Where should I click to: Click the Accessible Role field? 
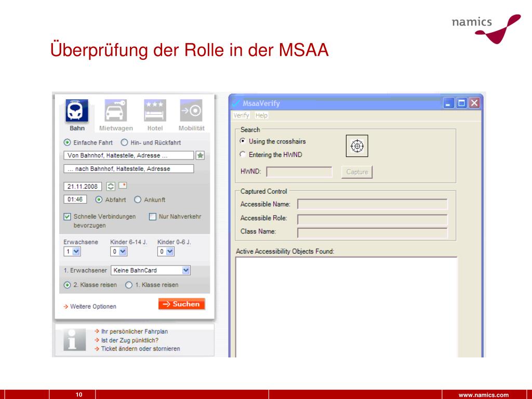[373, 219]
